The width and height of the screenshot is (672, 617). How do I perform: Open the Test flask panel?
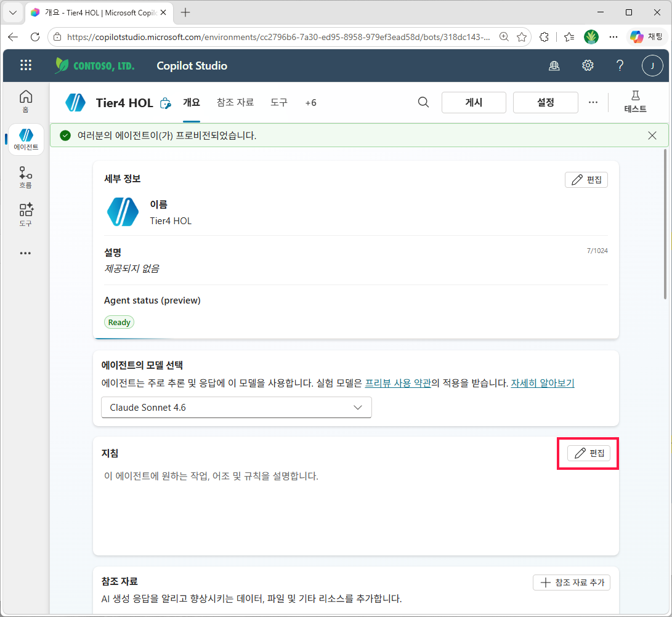point(635,102)
